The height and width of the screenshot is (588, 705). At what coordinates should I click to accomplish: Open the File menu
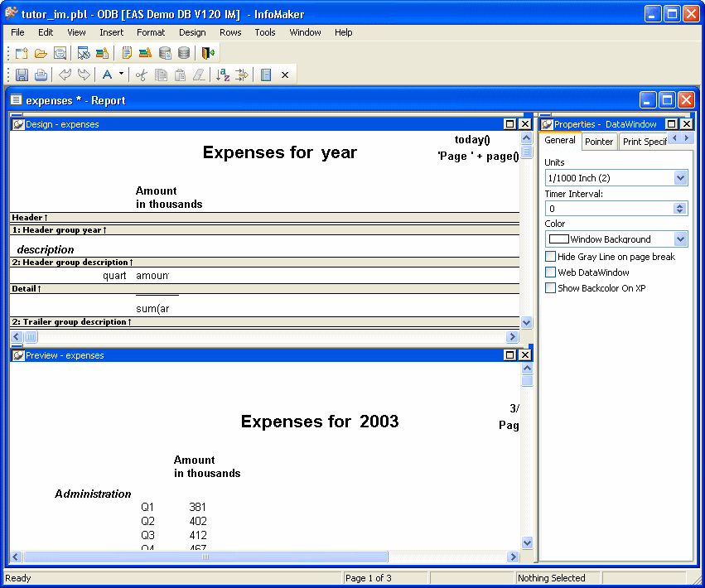[x=17, y=32]
